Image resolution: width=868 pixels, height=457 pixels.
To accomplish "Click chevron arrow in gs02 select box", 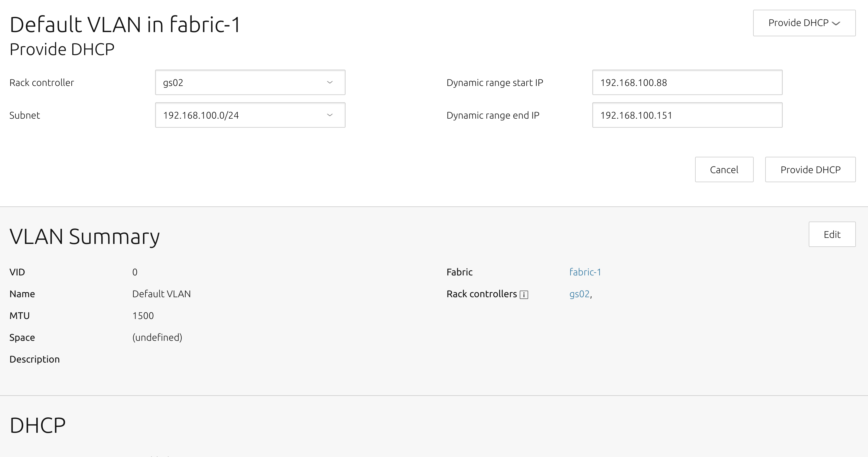I will point(330,82).
